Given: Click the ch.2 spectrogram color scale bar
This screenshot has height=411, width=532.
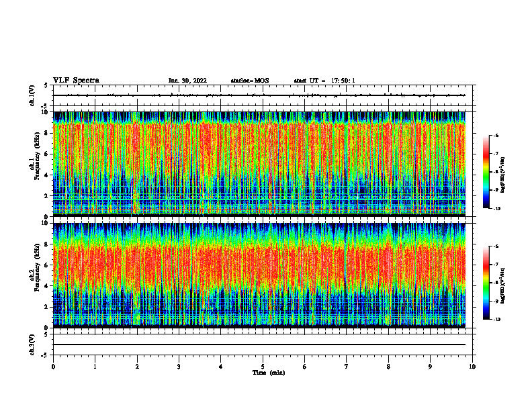Looking at the screenshot, I should pos(486,283).
